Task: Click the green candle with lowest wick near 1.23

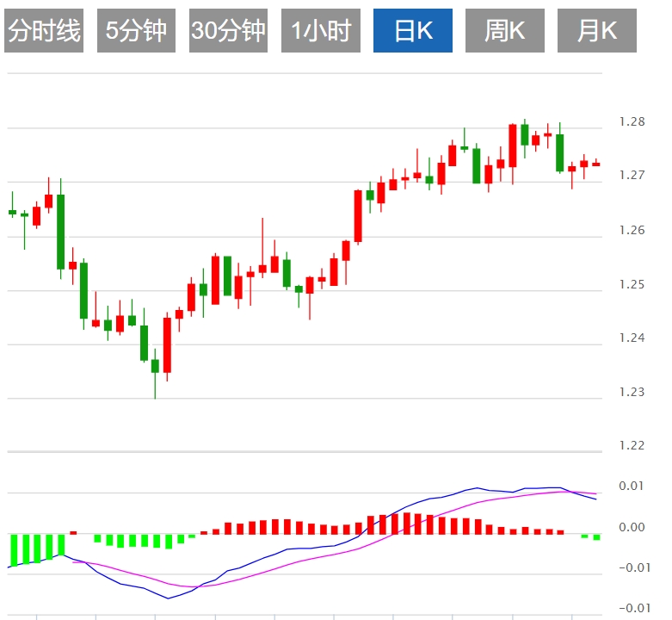Action: tap(155, 366)
